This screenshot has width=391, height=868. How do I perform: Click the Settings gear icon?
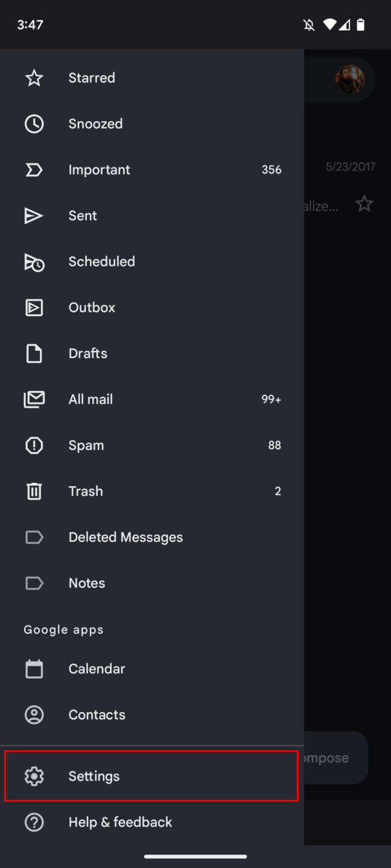34,776
